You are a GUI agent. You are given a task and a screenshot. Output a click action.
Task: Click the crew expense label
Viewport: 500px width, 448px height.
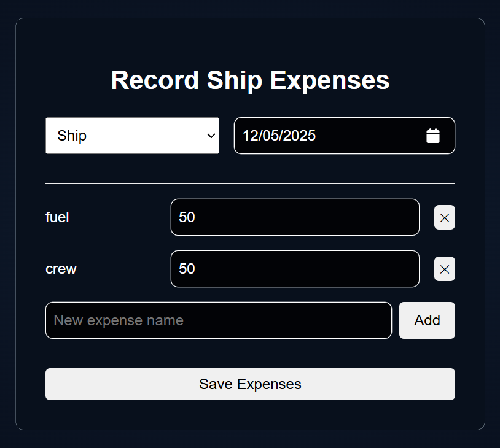tap(61, 269)
